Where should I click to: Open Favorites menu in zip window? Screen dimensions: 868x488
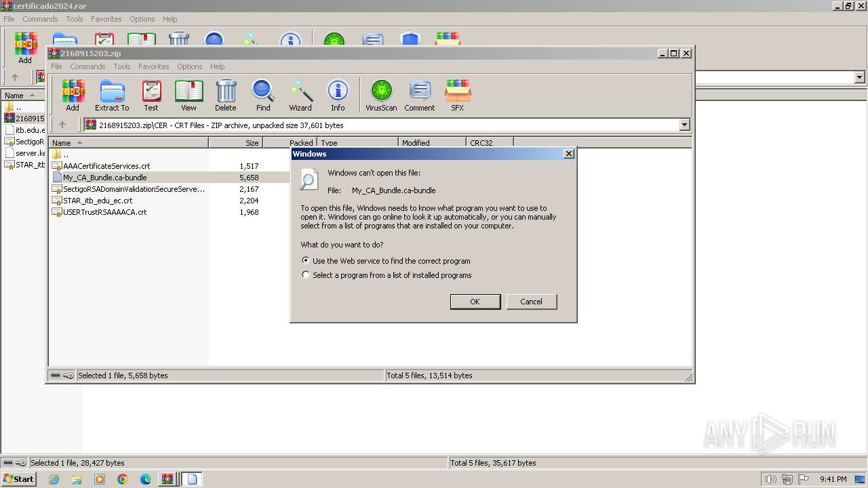point(154,66)
